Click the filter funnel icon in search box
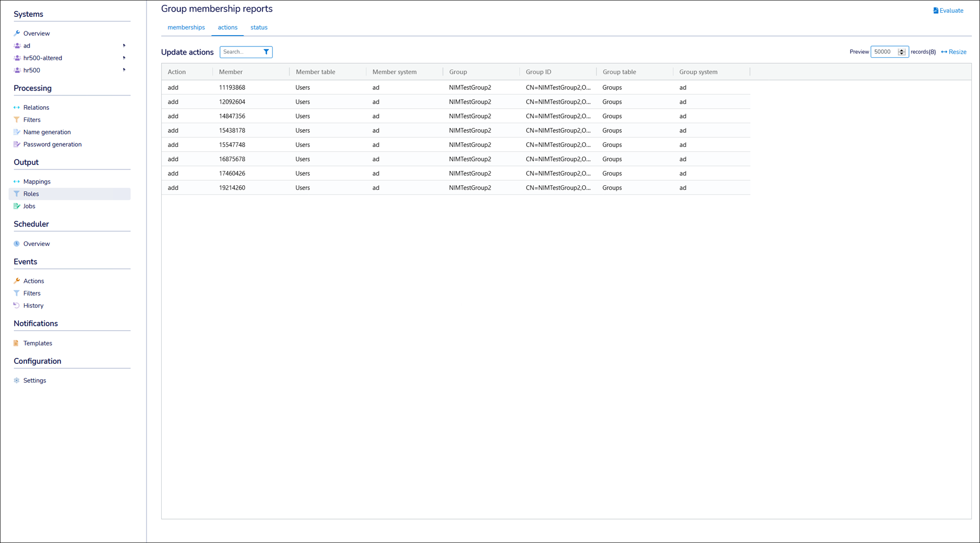 coord(266,52)
